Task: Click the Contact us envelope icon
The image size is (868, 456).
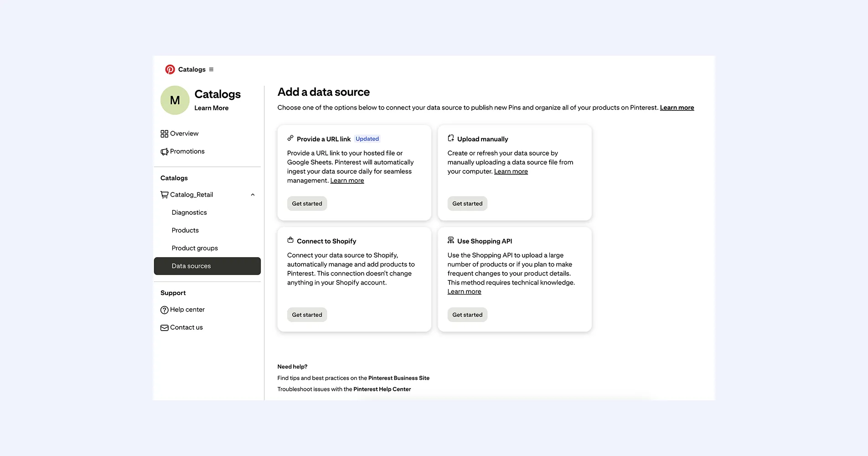Action: pyautogui.click(x=165, y=327)
